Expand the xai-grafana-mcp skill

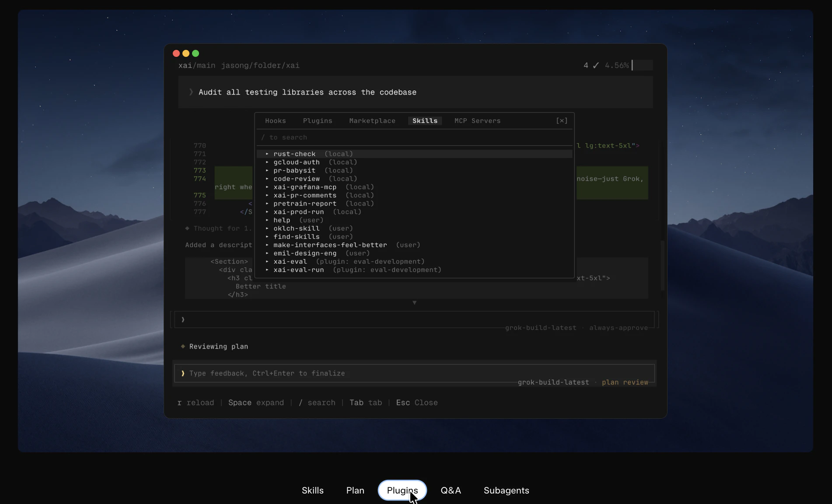click(x=414, y=187)
